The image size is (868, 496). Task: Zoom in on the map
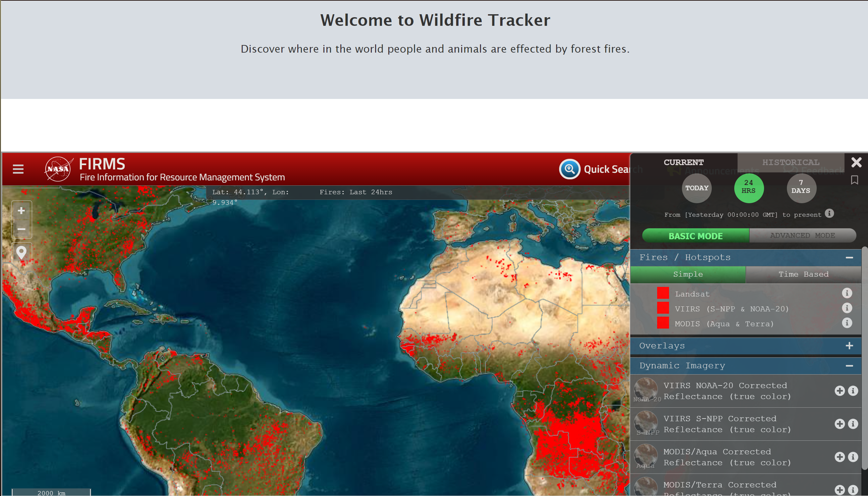(x=21, y=210)
